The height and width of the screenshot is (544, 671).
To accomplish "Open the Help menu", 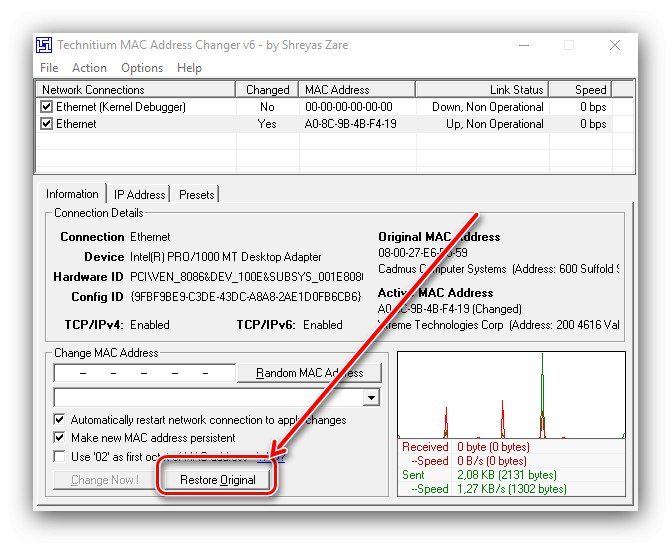I will pyautogui.click(x=190, y=68).
